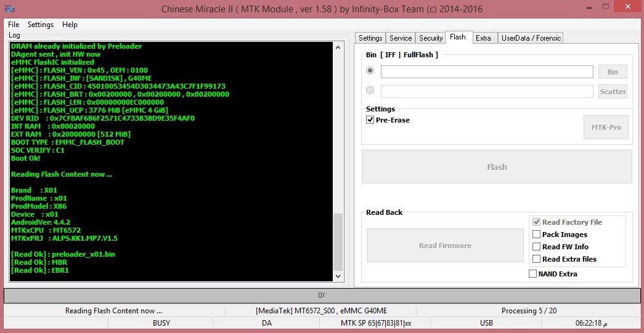Click the 'ProdModel : X86' log line

tap(39, 206)
